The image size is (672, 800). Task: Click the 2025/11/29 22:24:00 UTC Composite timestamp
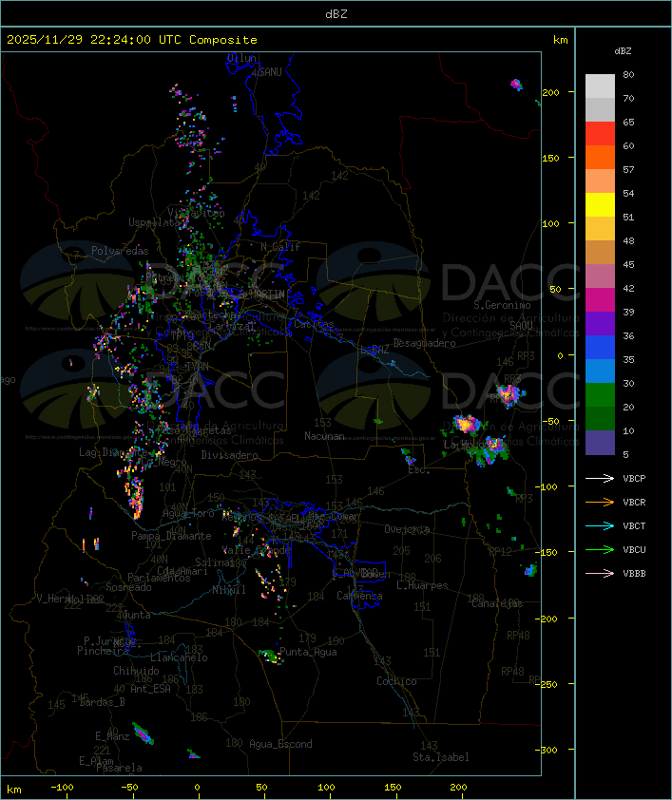[x=132, y=40]
